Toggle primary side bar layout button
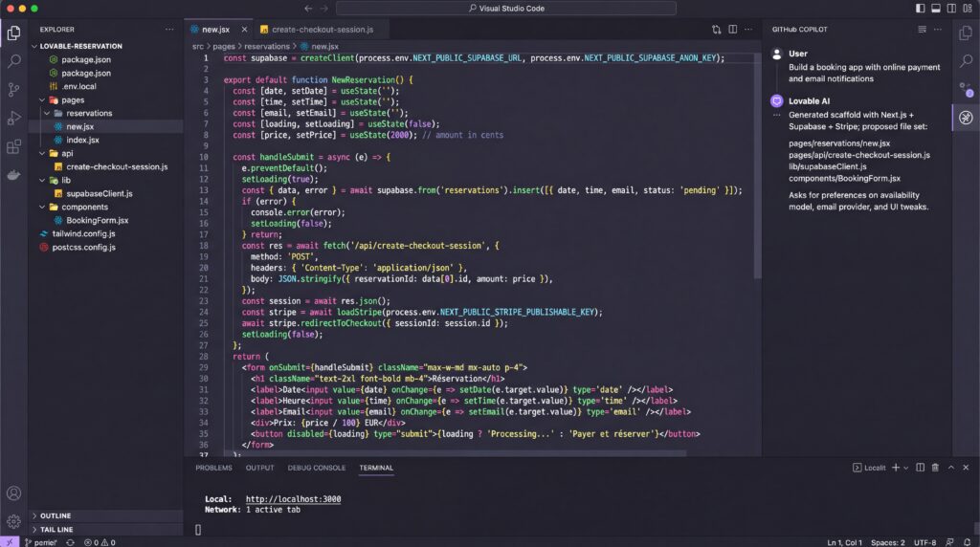The image size is (980, 547). [920, 8]
